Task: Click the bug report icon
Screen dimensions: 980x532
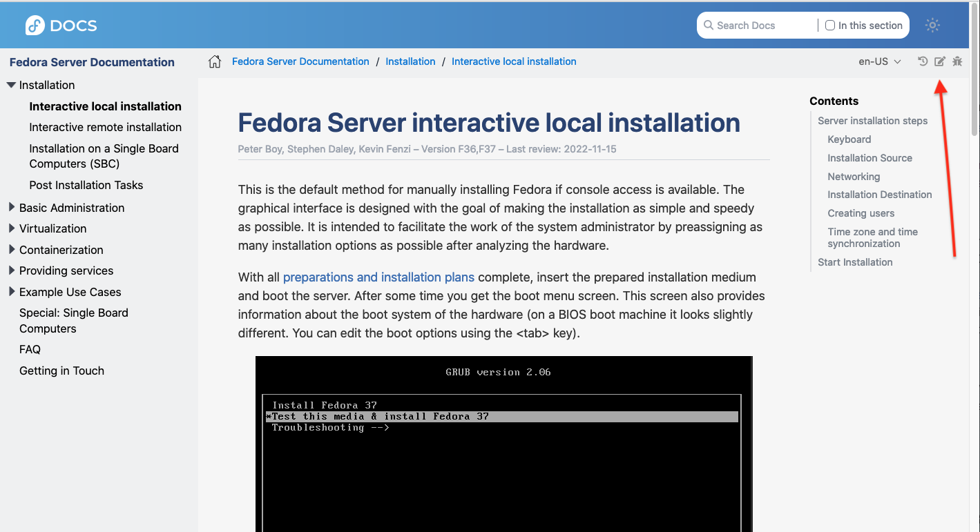Action: click(957, 61)
